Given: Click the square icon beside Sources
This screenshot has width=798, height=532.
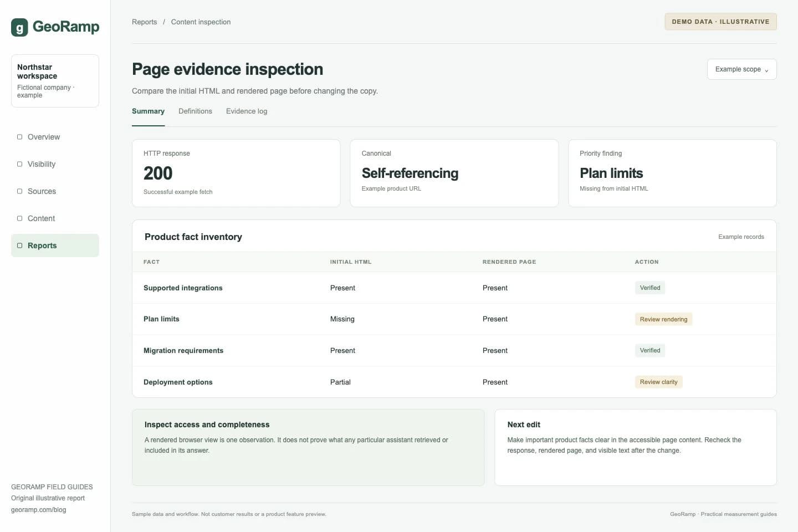Looking at the screenshot, I should point(20,191).
